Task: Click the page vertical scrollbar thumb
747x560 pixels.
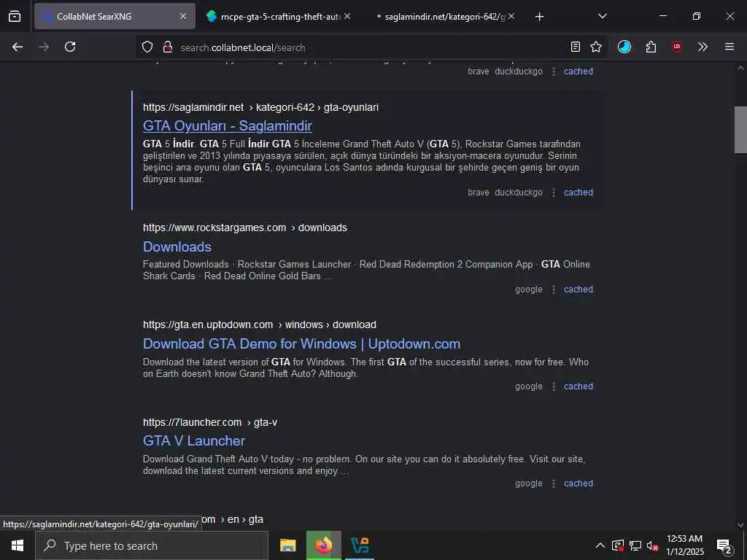Action: pyautogui.click(x=740, y=130)
